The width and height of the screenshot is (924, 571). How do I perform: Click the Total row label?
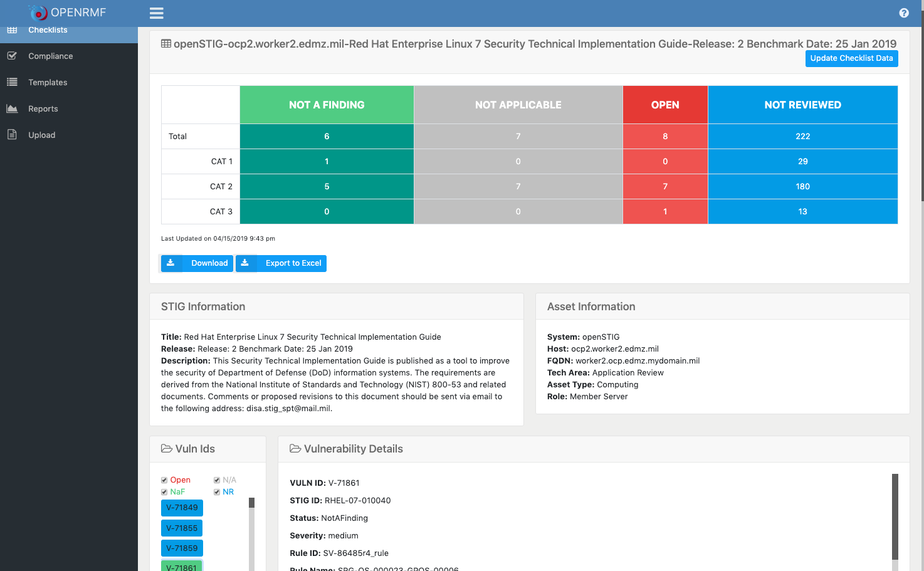[177, 136]
